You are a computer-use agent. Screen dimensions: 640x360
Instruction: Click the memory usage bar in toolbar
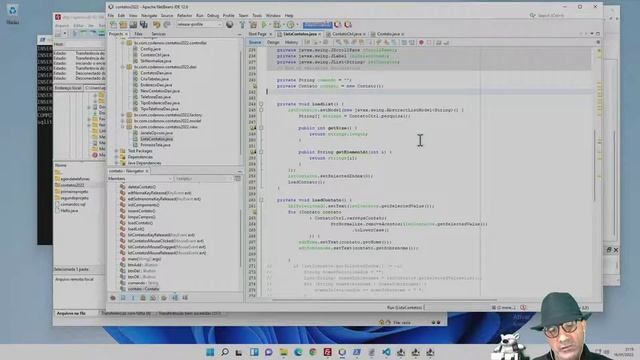point(317,25)
